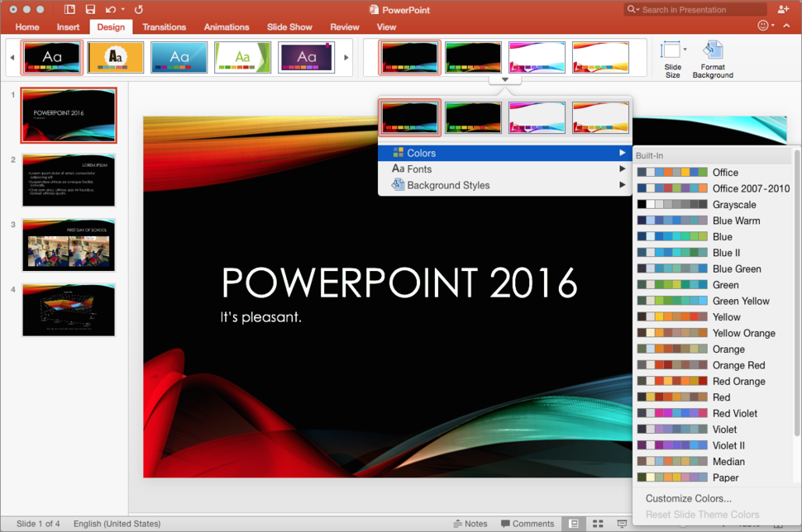Switch to the Transitions tab
The image size is (802, 532).
(x=164, y=26)
